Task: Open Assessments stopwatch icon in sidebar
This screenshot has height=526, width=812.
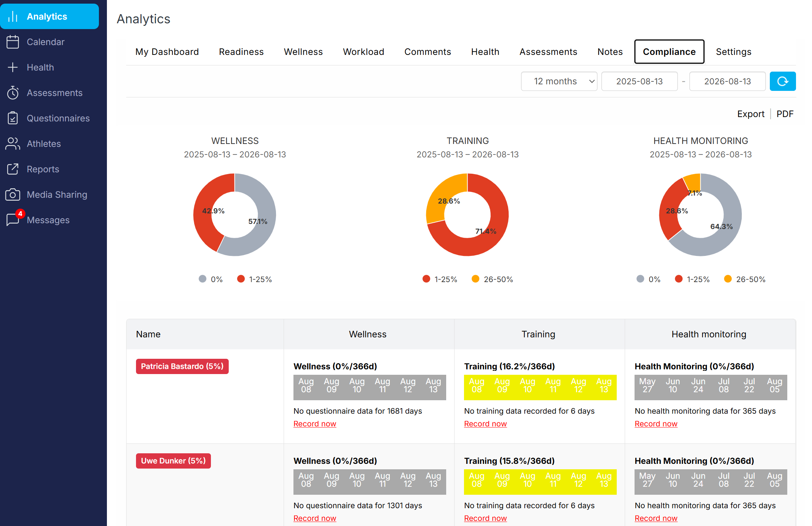Action: pyautogui.click(x=13, y=93)
